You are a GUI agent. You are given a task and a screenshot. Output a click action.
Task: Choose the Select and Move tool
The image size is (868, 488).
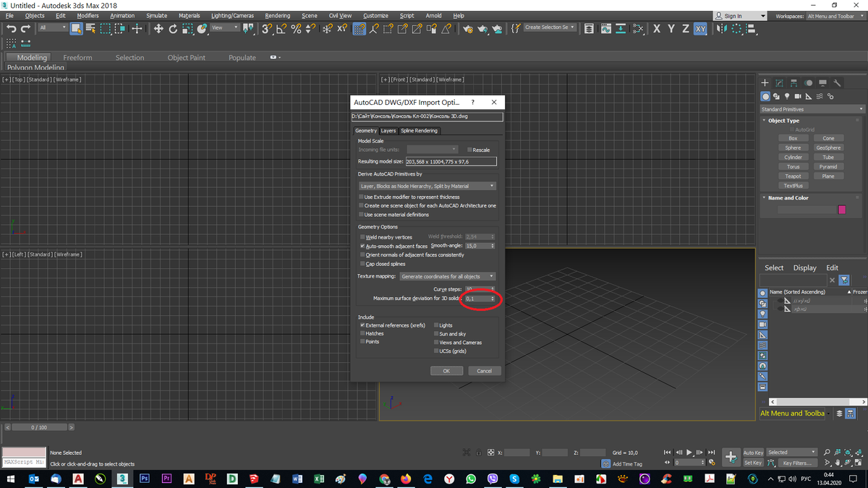pyautogui.click(x=158, y=29)
